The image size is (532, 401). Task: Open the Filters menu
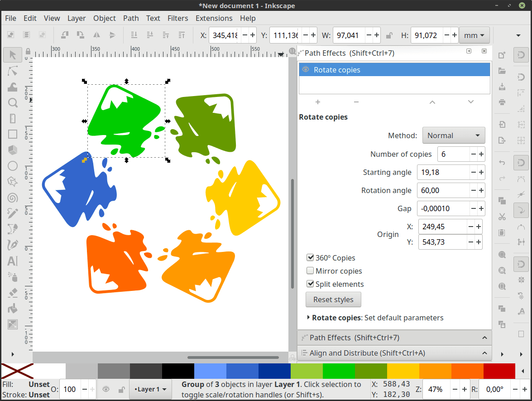coord(177,18)
